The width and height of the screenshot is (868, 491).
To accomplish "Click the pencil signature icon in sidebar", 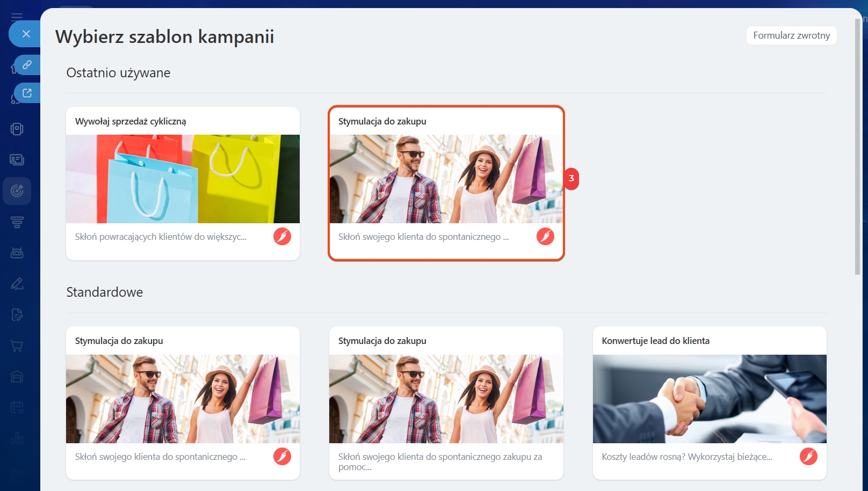I will coord(17,284).
